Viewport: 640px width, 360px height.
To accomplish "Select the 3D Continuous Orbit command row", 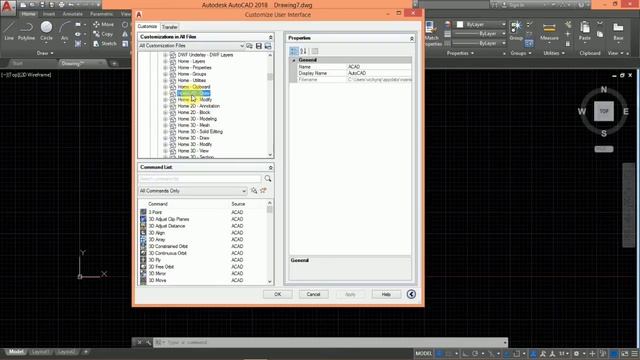I will (204, 253).
